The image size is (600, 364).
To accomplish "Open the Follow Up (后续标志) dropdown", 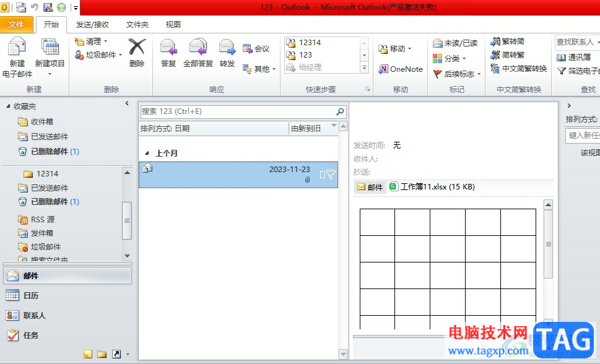I will tap(456, 74).
